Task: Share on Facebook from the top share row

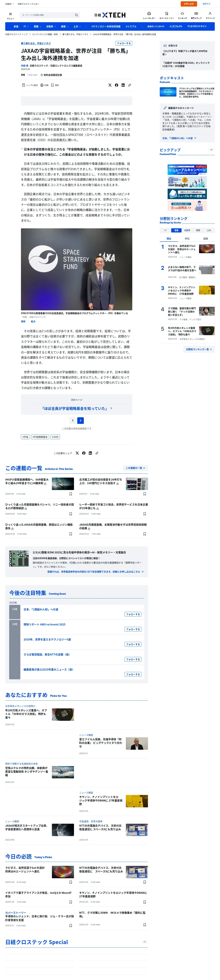Action: pyautogui.click(x=117, y=85)
